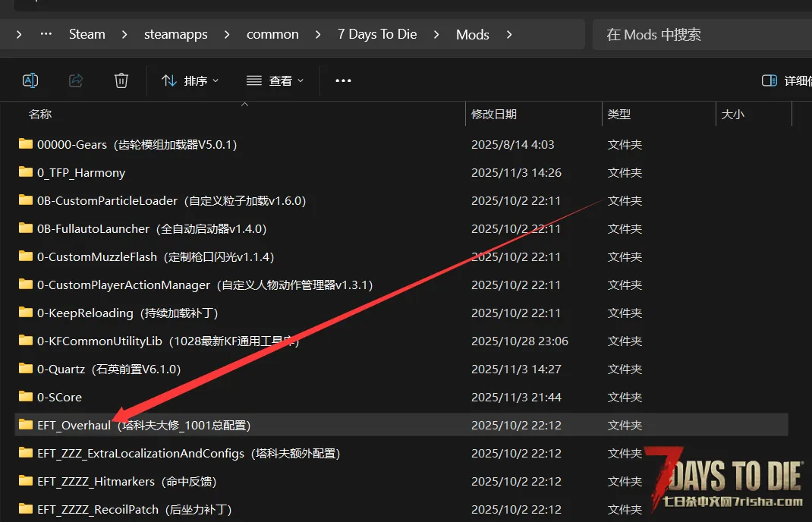Sort by 修改日期 column header

[x=494, y=114]
